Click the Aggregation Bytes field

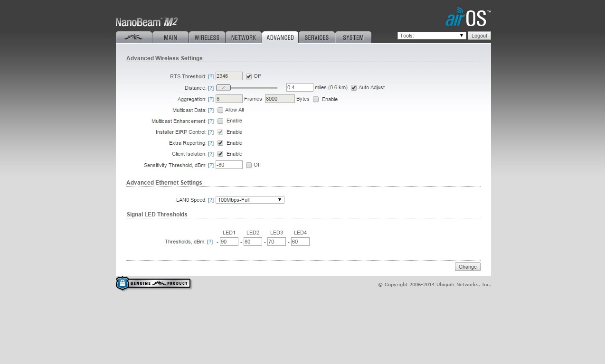coord(280,99)
